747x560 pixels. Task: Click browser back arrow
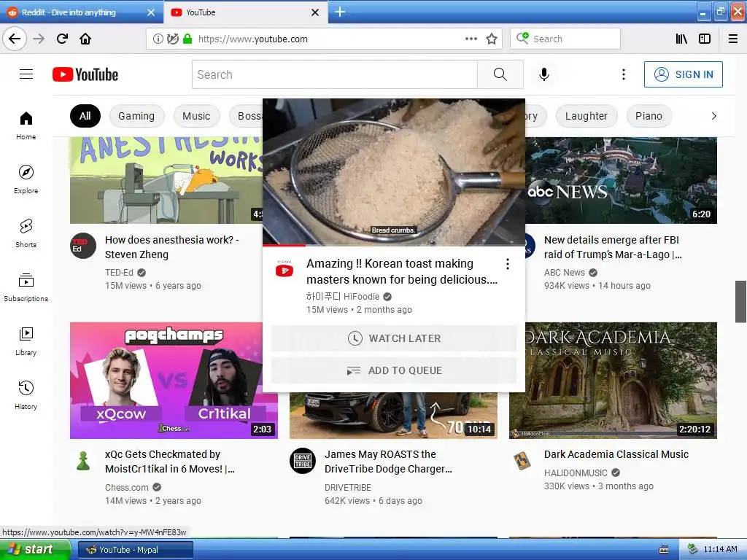pyautogui.click(x=15, y=39)
